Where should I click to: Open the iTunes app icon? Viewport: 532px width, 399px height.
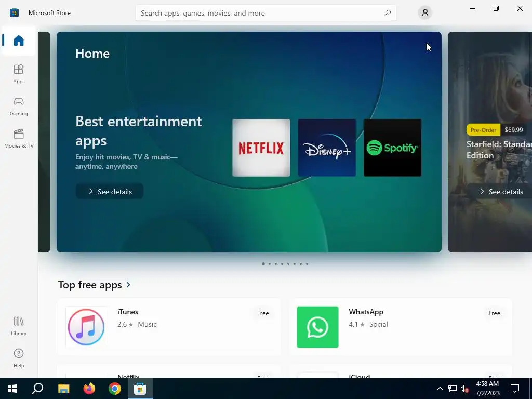86,327
